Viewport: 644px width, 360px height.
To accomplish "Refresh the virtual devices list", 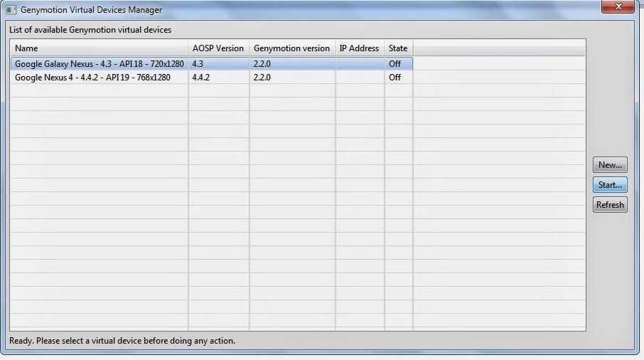I will 610,205.
